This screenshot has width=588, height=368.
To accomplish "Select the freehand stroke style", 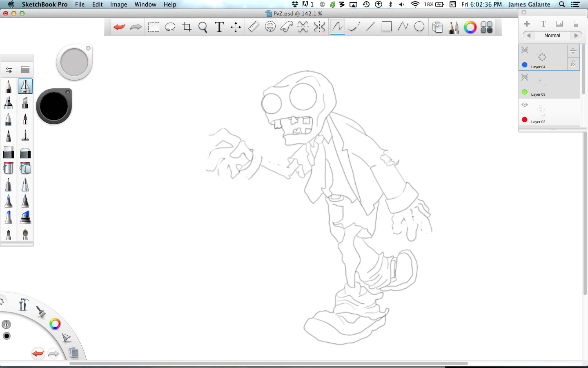I will coord(337,27).
